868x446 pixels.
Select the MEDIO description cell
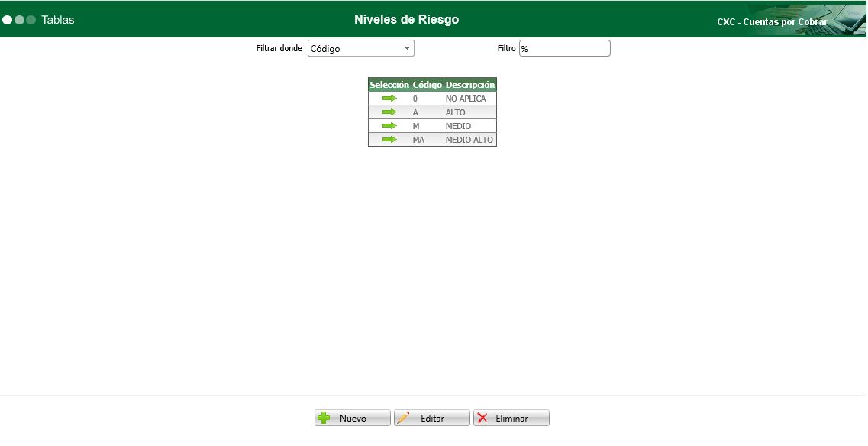[x=470, y=125]
